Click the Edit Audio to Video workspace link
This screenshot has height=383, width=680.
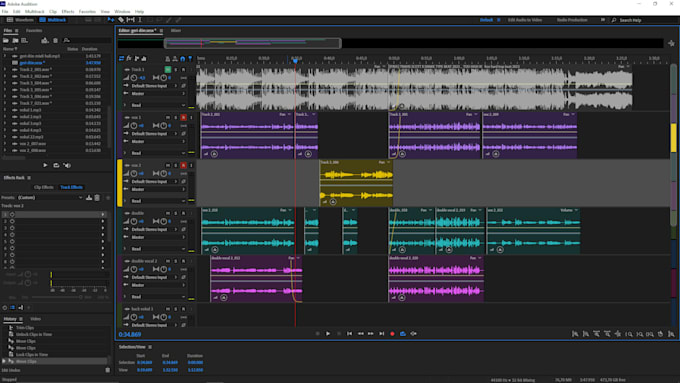point(525,20)
